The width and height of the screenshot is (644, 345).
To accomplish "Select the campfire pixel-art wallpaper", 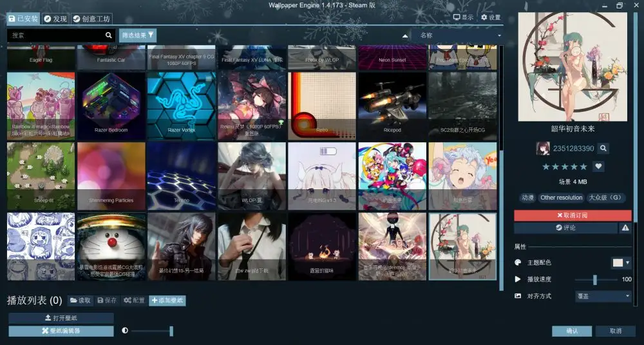I will (x=322, y=247).
